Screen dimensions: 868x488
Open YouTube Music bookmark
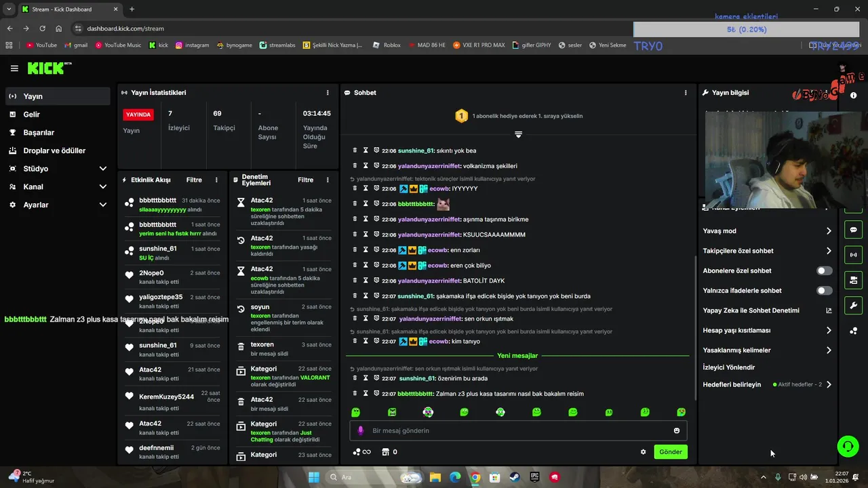tap(119, 45)
